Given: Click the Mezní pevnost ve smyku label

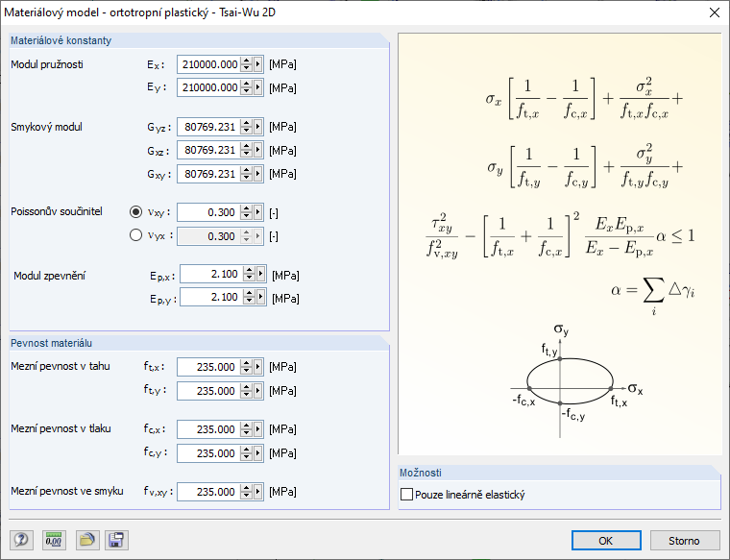Looking at the screenshot, I should click(67, 491).
